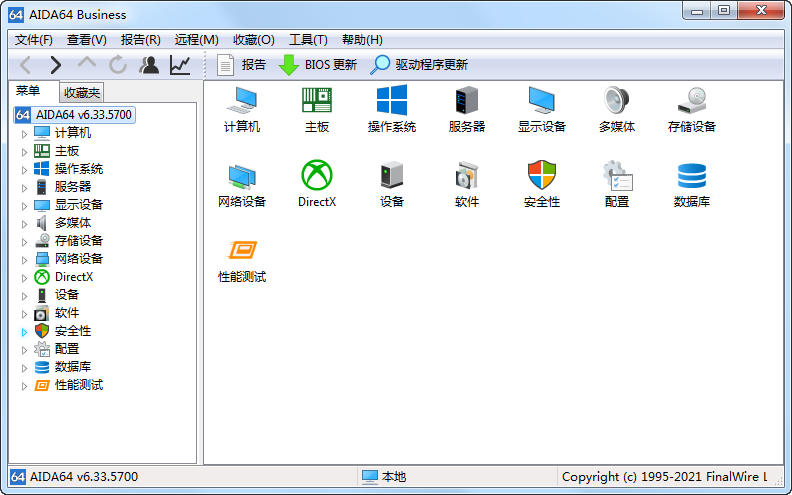Expand the 操作系统 tree node arrow

point(24,170)
